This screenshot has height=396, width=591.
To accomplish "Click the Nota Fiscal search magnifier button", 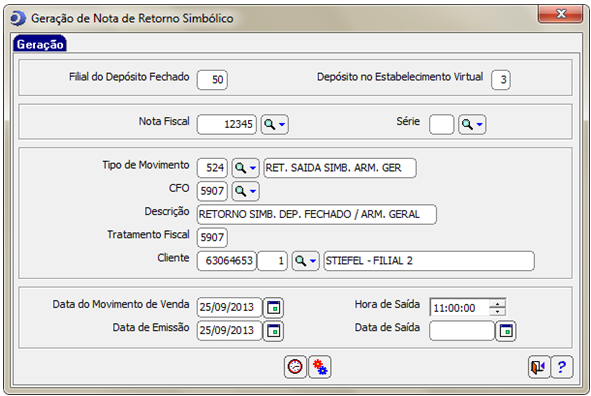I will (x=275, y=124).
